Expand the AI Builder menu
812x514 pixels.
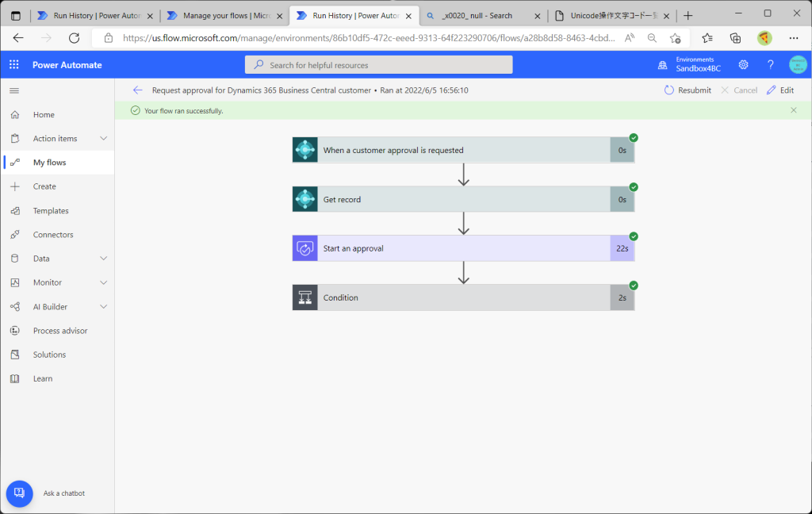104,307
